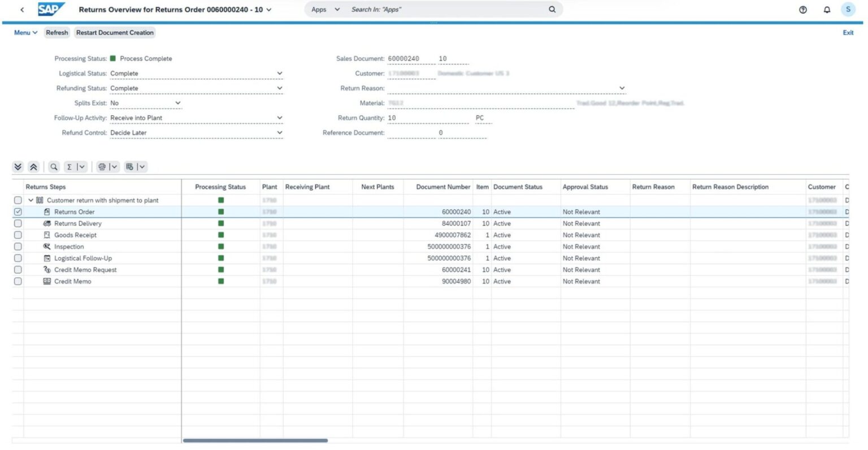Open the Apps search scope selector
The height and width of the screenshot is (450, 868).
tap(325, 10)
